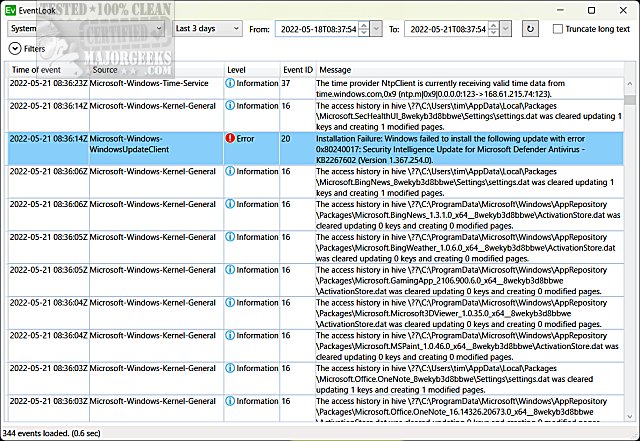Sort by Message column header
The height and width of the screenshot is (441, 640).
(469, 70)
